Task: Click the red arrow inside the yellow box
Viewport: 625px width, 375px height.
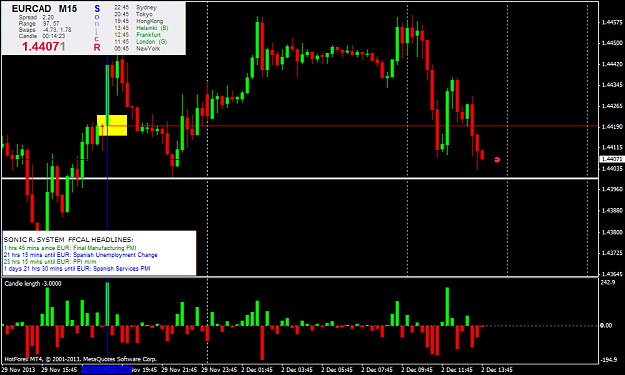Action: (102, 127)
